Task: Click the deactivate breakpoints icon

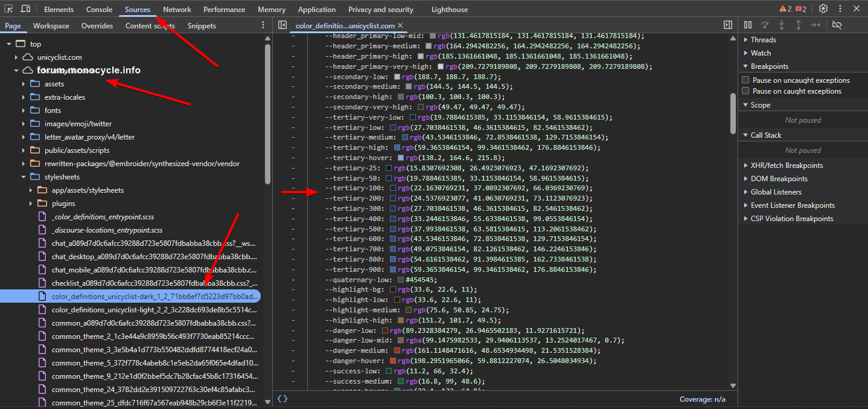Action: (x=837, y=25)
